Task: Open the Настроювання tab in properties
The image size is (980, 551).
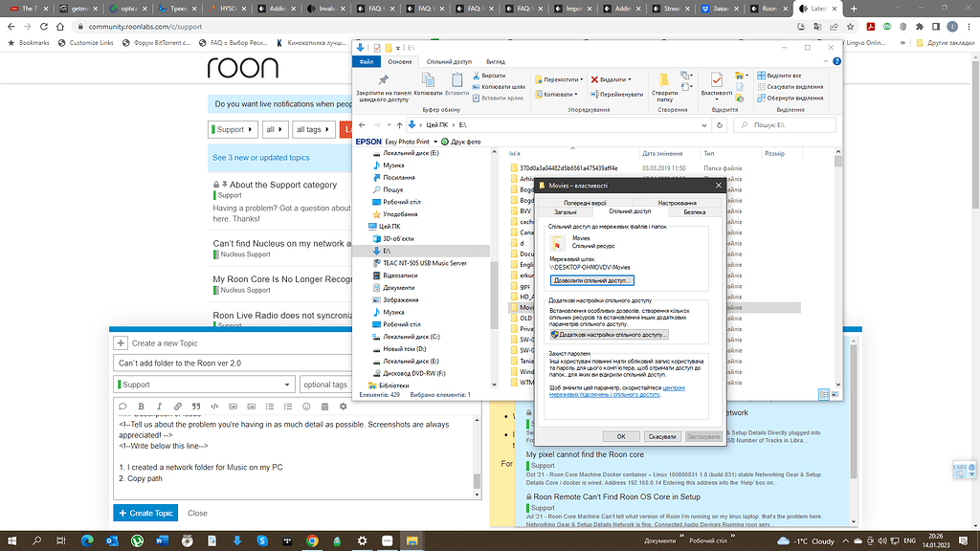Action: tap(677, 203)
